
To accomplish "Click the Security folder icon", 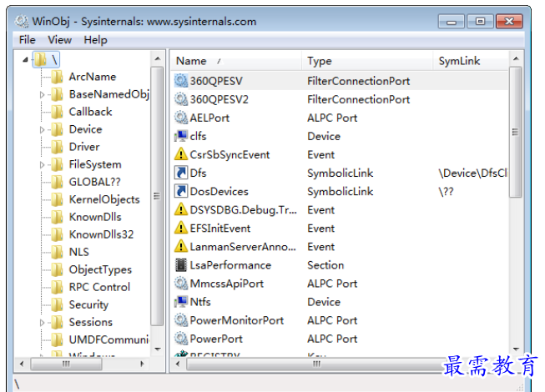I will [x=57, y=304].
